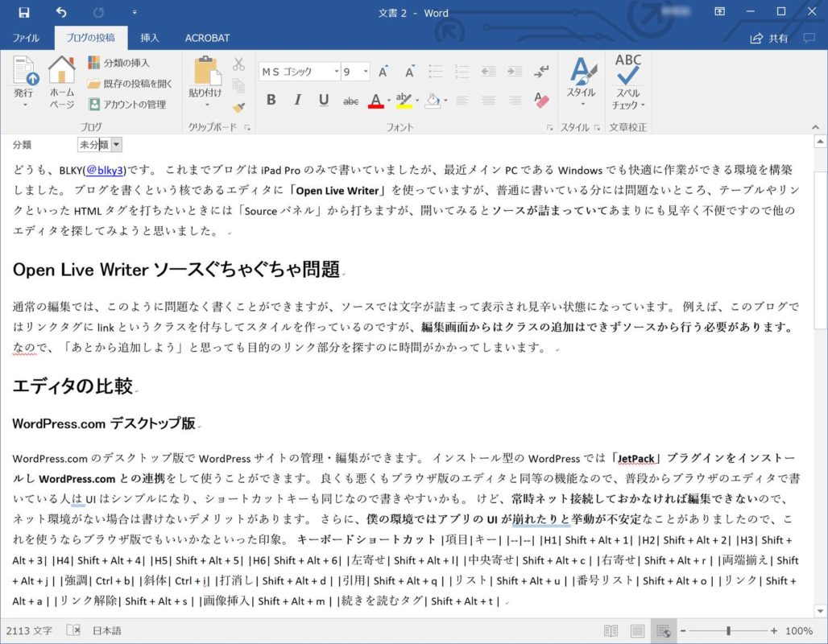Save the document with the floppy icon

pos(24,12)
